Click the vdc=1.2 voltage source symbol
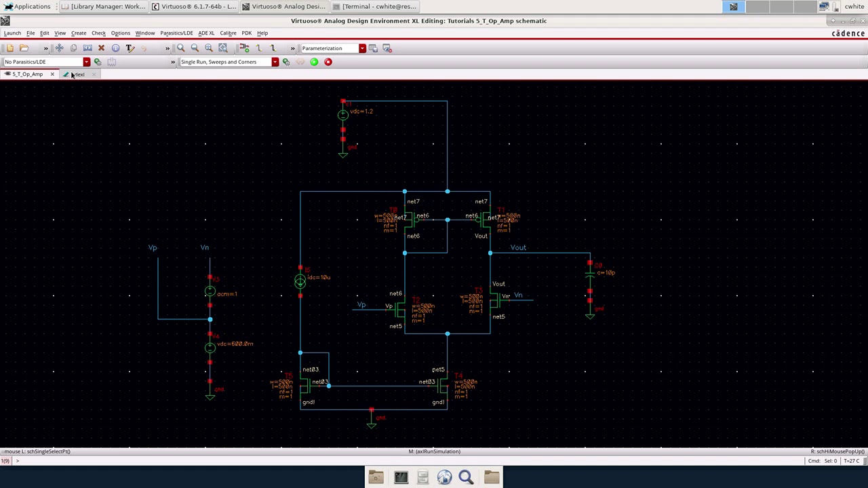Screen dimensions: 868x488 click(342, 115)
